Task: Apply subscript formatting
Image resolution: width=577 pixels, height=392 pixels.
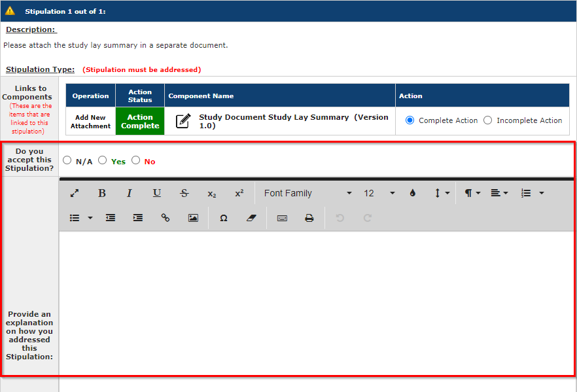Action: [x=211, y=194]
